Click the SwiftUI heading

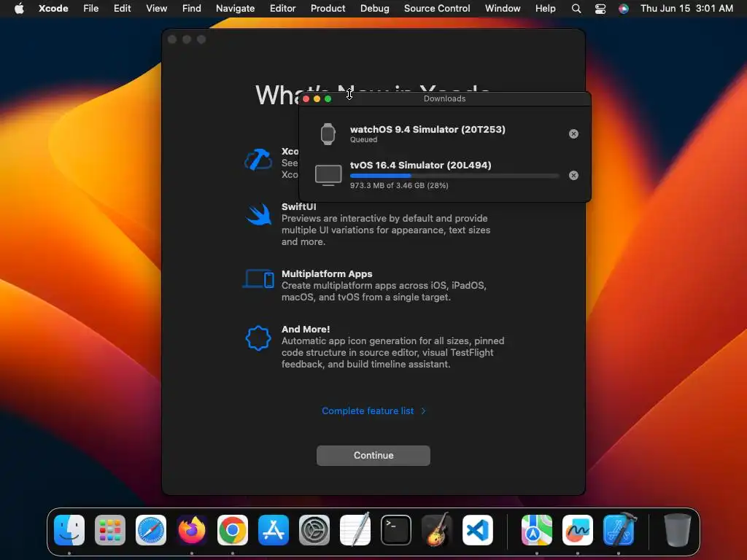[x=298, y=206]
